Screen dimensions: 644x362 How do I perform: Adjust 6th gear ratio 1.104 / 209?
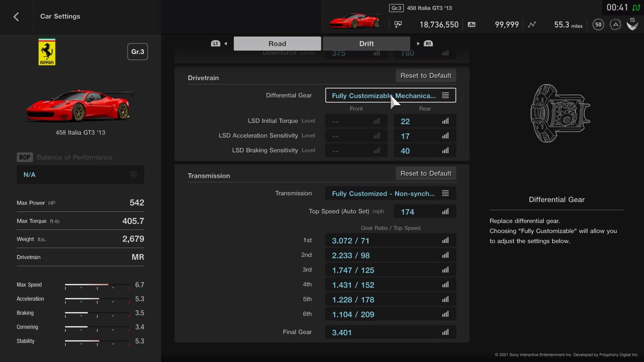pyautogui.click(x=390, y=314)
